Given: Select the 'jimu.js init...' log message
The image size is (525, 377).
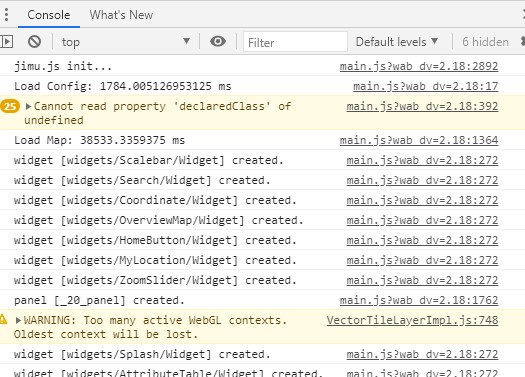Looking at the screenshot, I should [63, 66].
